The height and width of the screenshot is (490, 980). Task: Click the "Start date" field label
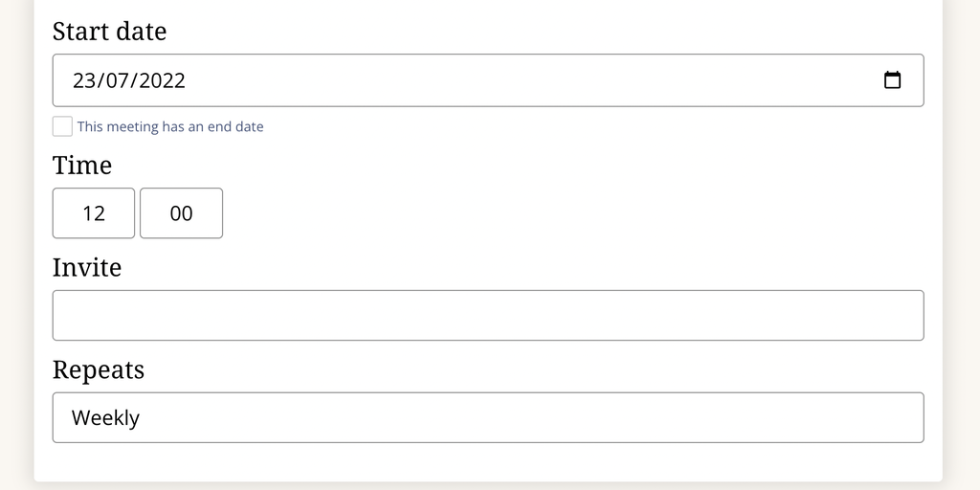[x=109, y=32]
